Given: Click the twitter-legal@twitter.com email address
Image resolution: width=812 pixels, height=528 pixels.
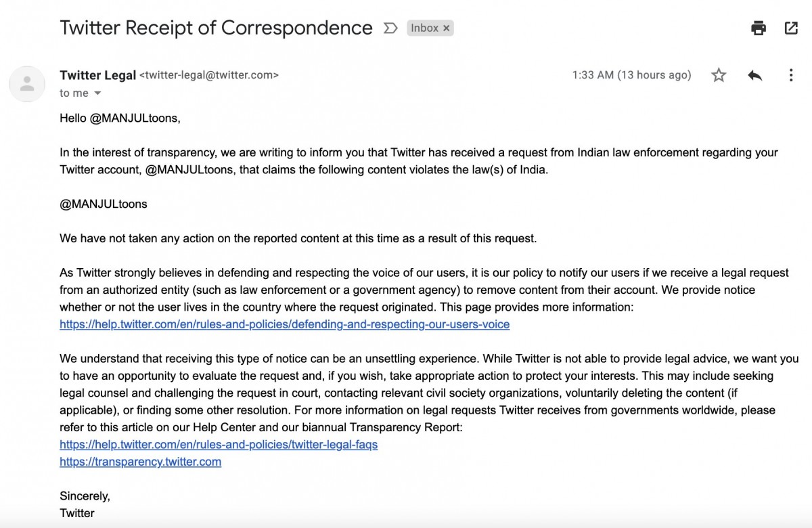Looking at the screenshot, I should (208, 75).
